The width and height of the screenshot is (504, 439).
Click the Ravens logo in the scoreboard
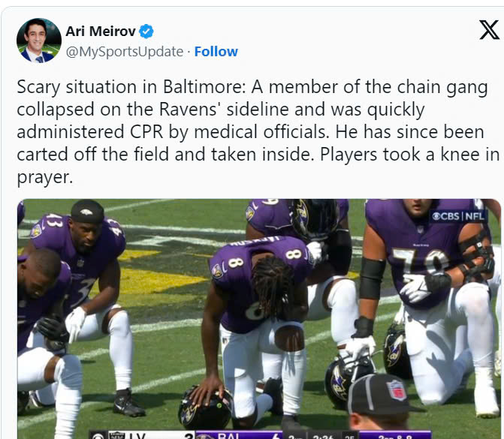(205, 437)
